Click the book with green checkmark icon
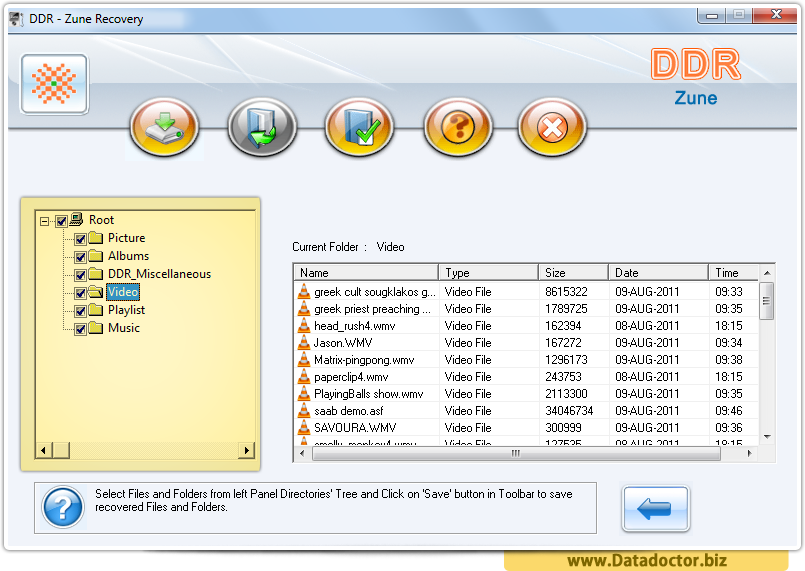The image size is (805, 571). click(x=359, y=127)
